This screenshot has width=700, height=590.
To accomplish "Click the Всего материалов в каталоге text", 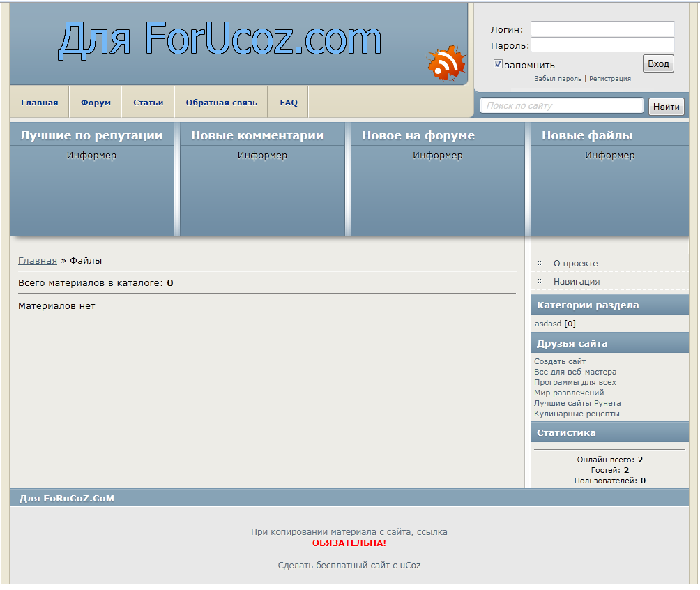I will [96, 282].
